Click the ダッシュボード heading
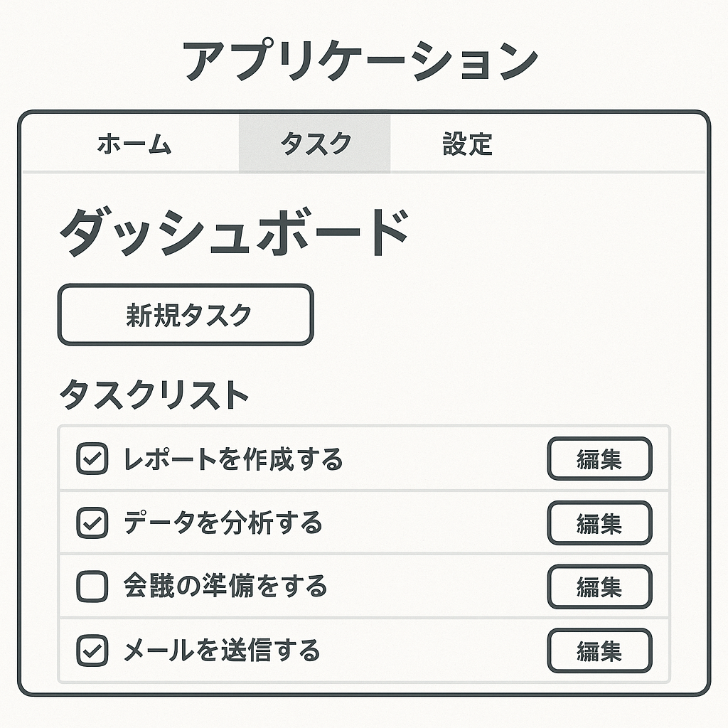The width and height of the screenshot is (728, 728). pyautogui.click(x=234, y=232)
